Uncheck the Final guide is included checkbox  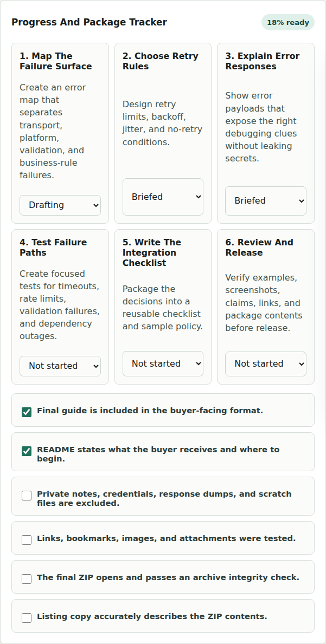(27, 412)
